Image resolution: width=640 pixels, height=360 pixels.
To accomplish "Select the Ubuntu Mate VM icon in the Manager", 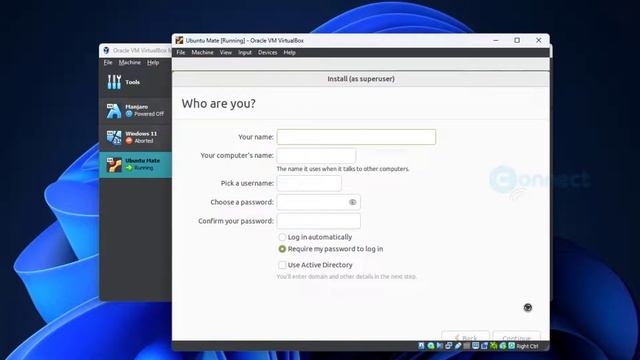I will point(114,164).
